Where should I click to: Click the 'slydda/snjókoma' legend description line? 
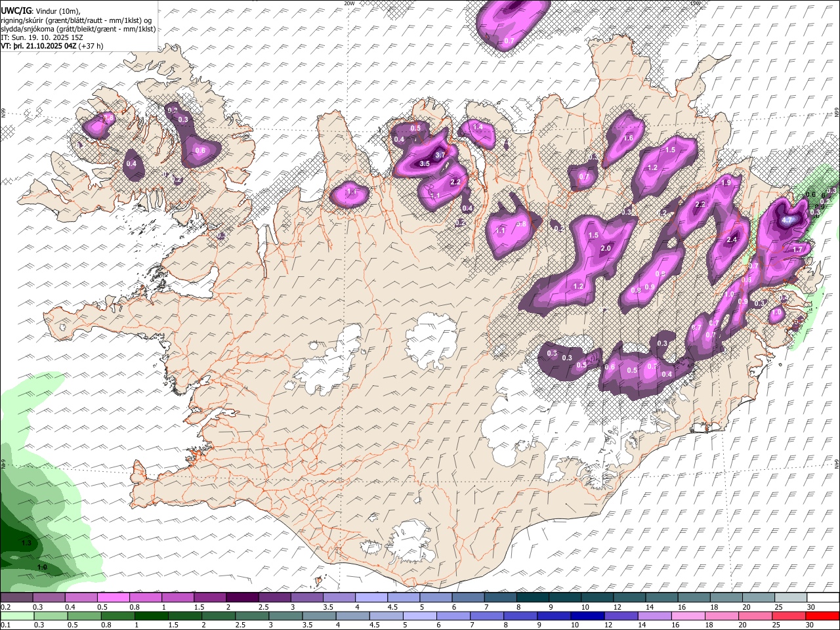[78, 29]
